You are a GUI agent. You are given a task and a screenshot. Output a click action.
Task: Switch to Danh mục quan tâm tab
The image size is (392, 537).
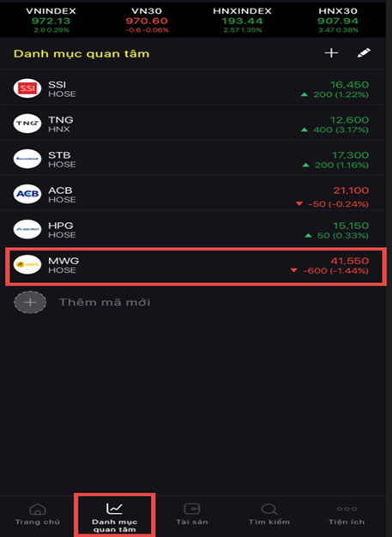(115, 516)
